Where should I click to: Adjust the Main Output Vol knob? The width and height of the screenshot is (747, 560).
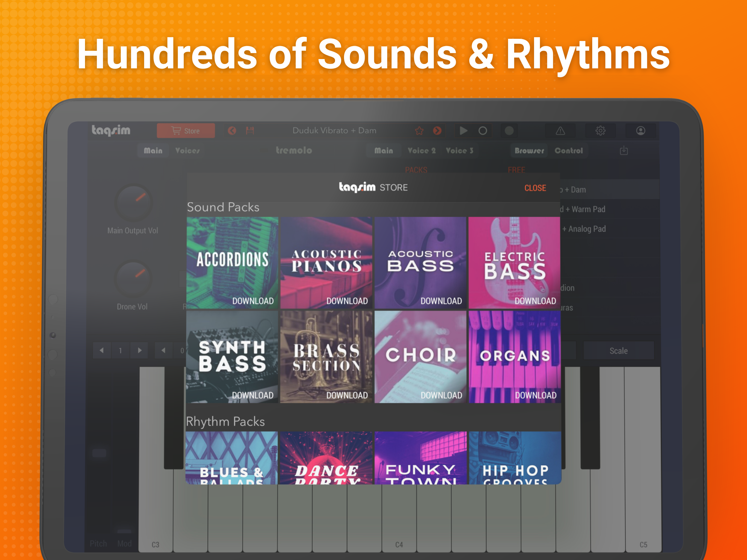tap(134, 203)
